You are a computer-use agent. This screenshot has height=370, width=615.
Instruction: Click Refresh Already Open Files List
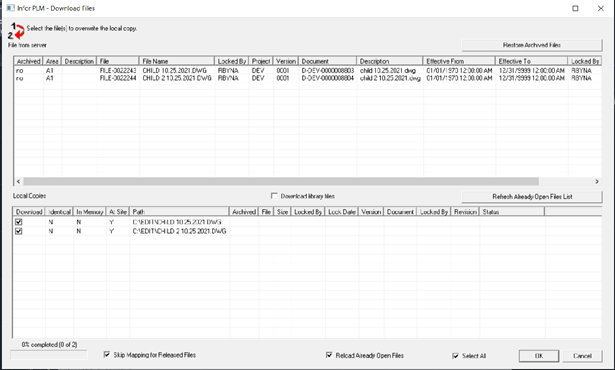[532, 197]
